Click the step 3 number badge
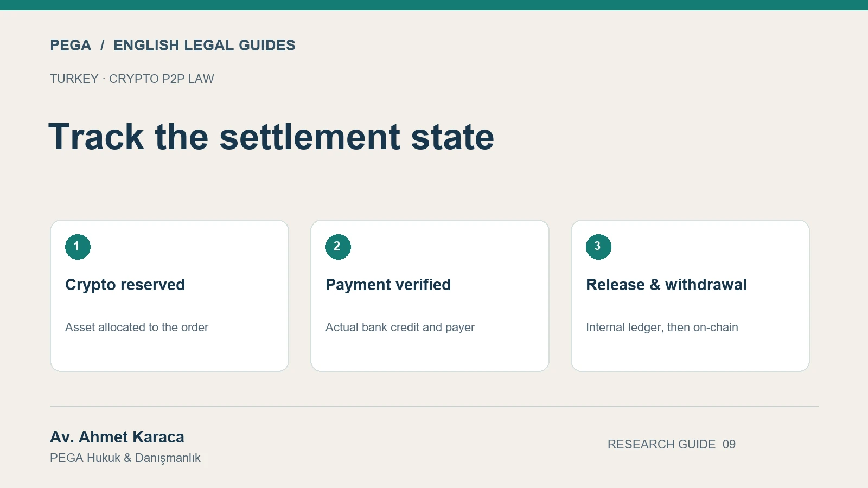 (598, 247)
